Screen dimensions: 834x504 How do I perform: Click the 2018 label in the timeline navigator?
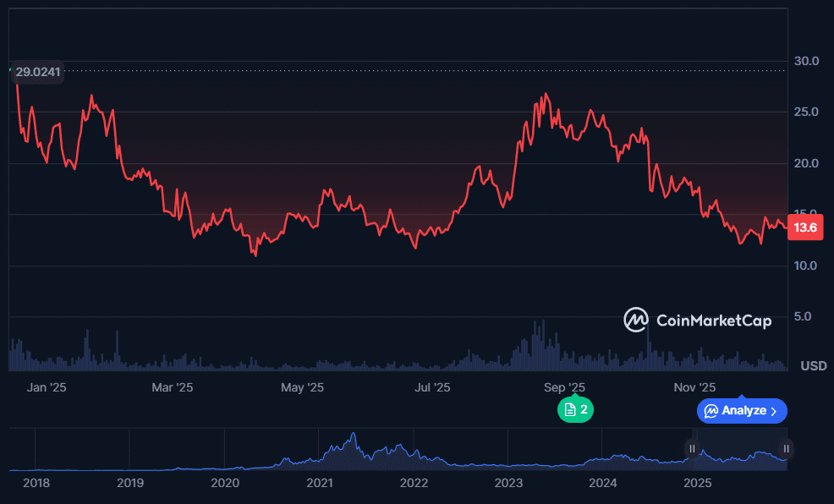click(x=36, y=483)
